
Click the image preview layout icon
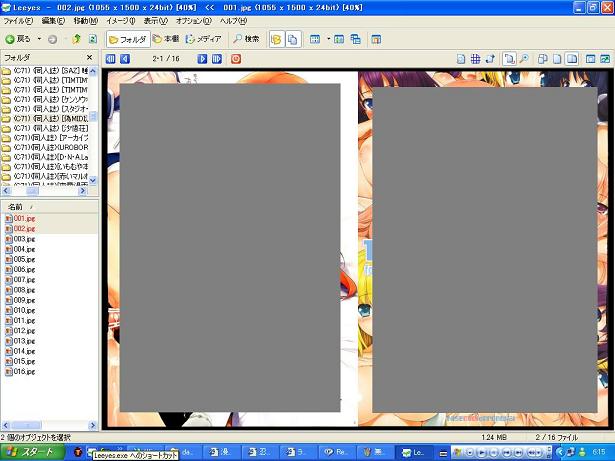tap(339, 39)
